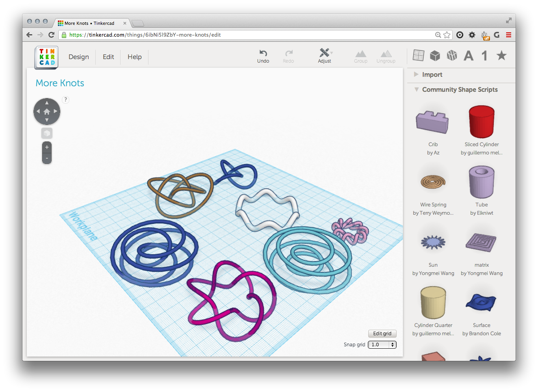Open the Design menu

[x=79, y=57]
